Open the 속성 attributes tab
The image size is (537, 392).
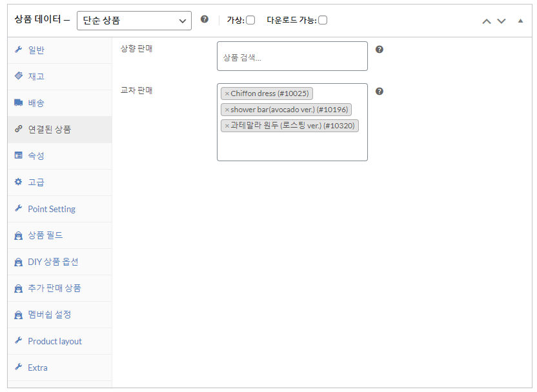(x=36, y=155)
